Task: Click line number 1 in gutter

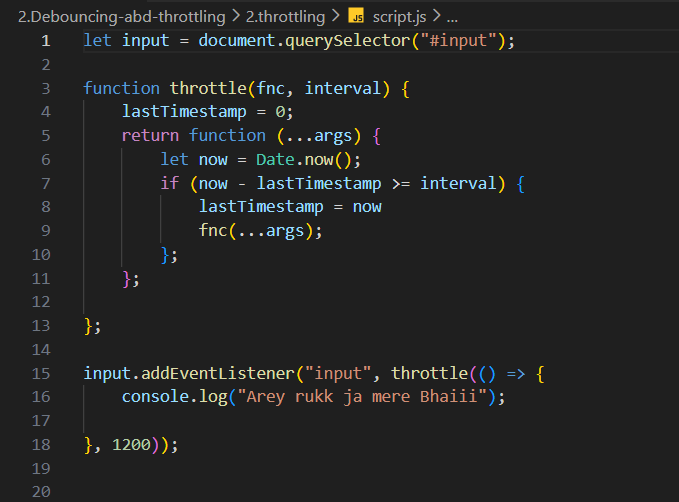Action: coord(46,41)
